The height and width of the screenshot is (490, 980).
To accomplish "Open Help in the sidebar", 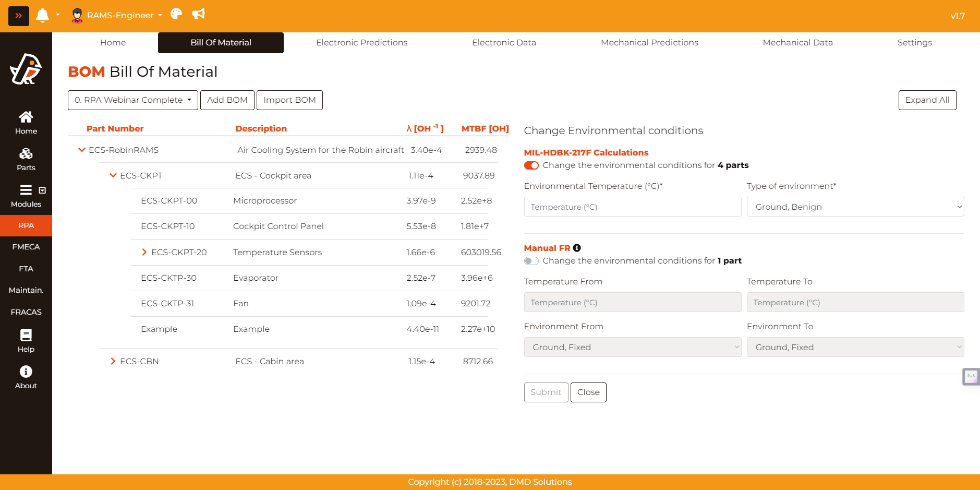I will click(x=26, y=341).
